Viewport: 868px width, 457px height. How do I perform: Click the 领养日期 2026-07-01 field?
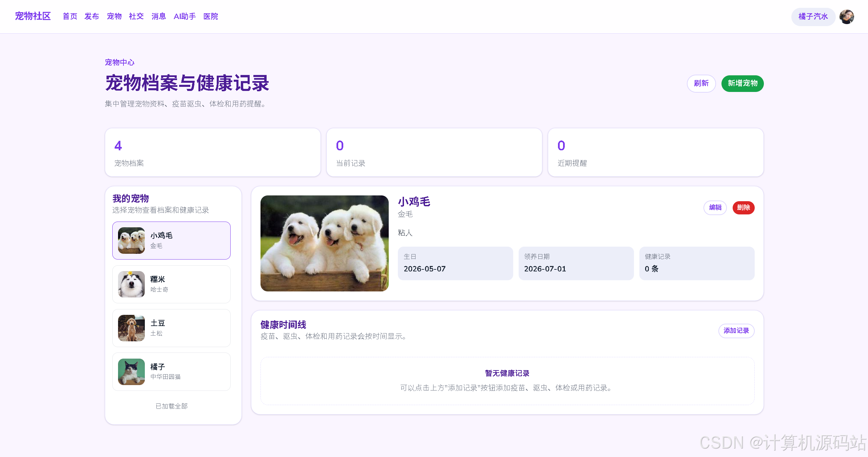576,263
